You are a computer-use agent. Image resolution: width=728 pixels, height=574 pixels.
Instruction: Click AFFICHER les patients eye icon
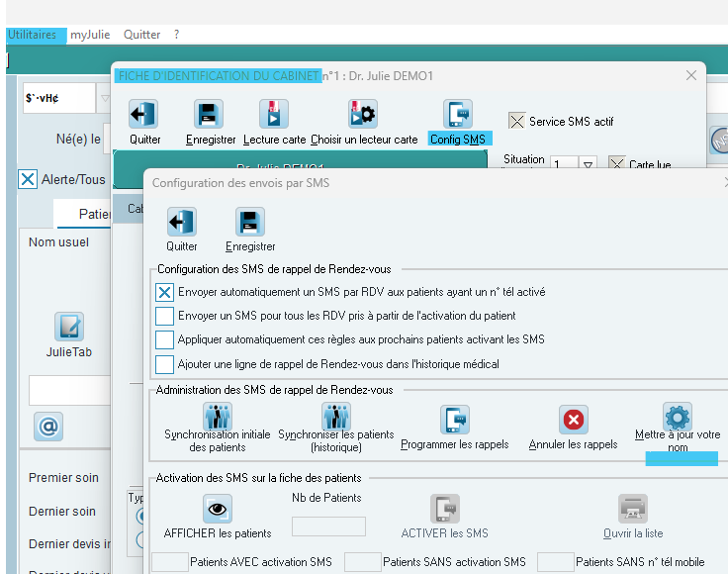[x=218, y=509]
